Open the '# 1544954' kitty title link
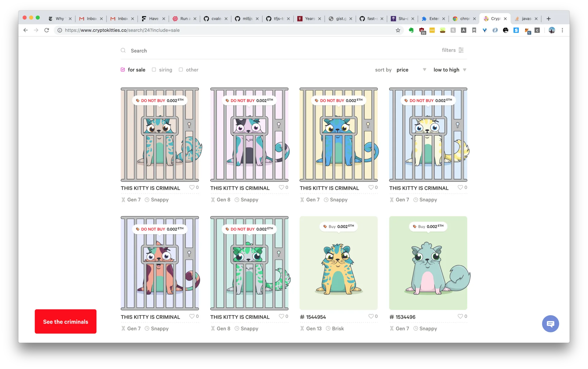Screen dimensions: 588x369 [x=313, y=317]
